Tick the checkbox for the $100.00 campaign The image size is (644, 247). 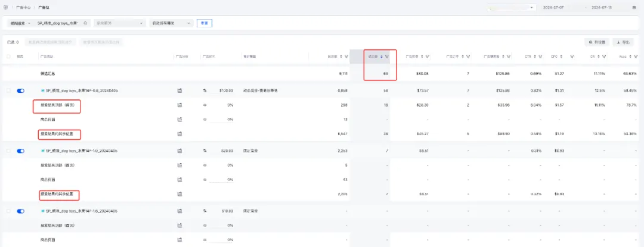coord(8,90)
